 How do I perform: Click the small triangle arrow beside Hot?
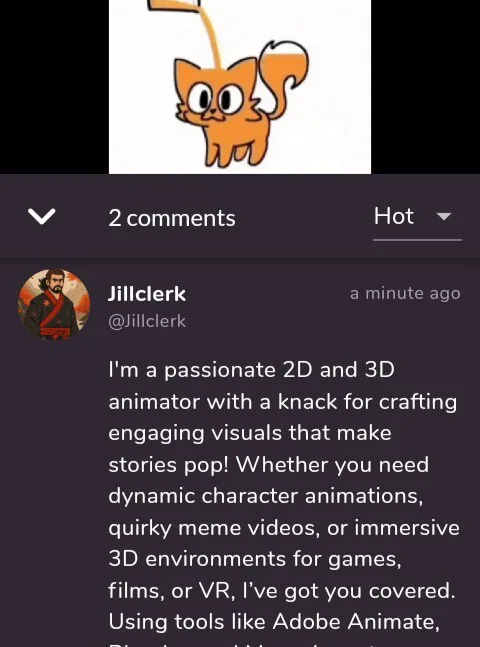tap(444, 217)
